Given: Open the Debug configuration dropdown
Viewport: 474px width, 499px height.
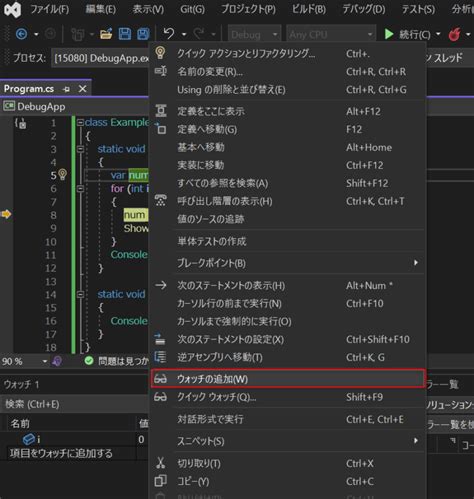Looking at the screenshot, I should point(254,34).
